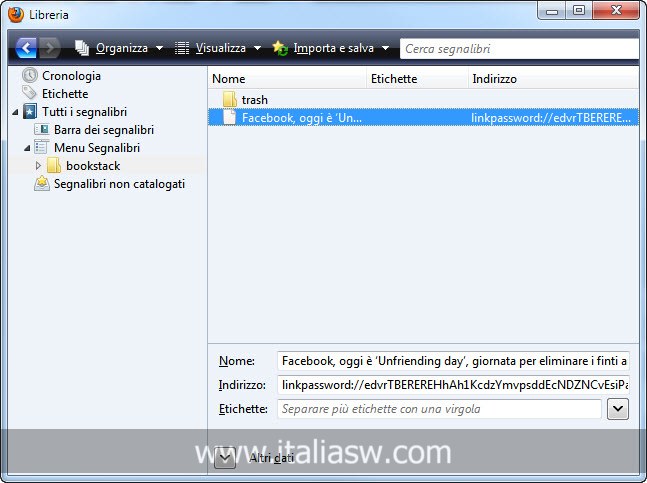Close the Libreria window
Screen dimensions: 647x483
click(x=616, y=10)
